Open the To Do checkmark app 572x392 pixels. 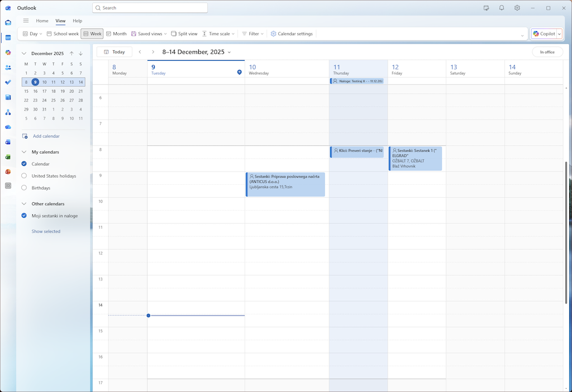pos(8,82)
